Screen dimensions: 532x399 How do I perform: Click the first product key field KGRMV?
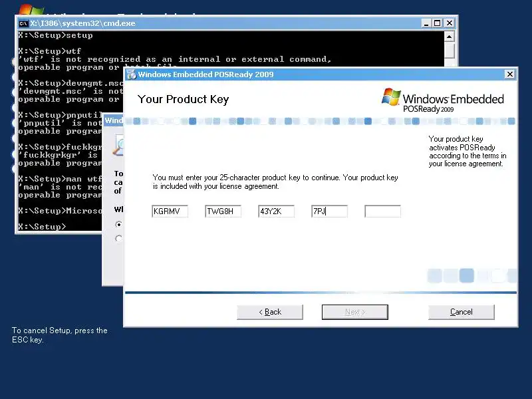[170, 211]
